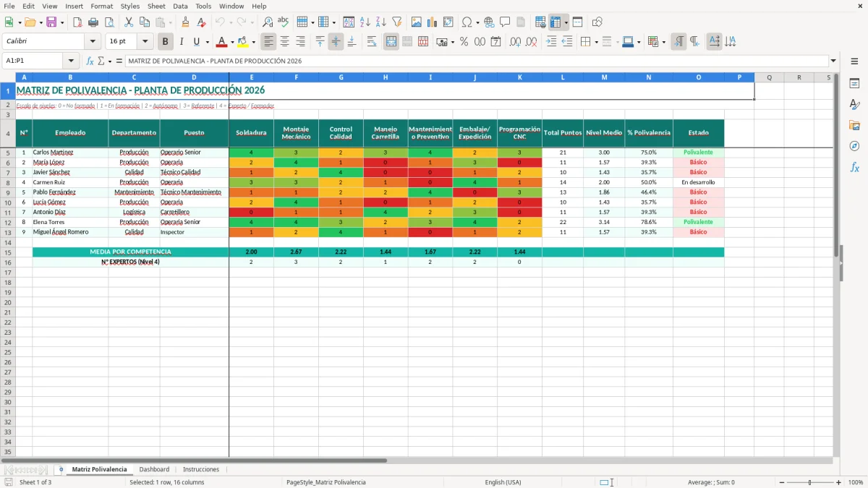
Task: Open Paste options dropdown arrow
Action: tap(170, 22)
